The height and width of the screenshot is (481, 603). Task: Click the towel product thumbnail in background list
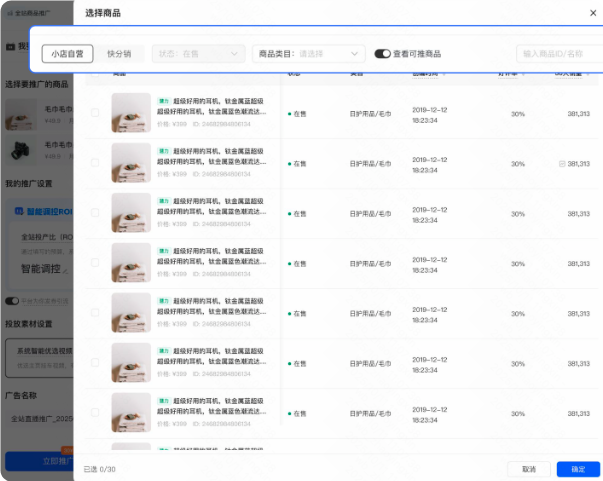coord(21,115)
